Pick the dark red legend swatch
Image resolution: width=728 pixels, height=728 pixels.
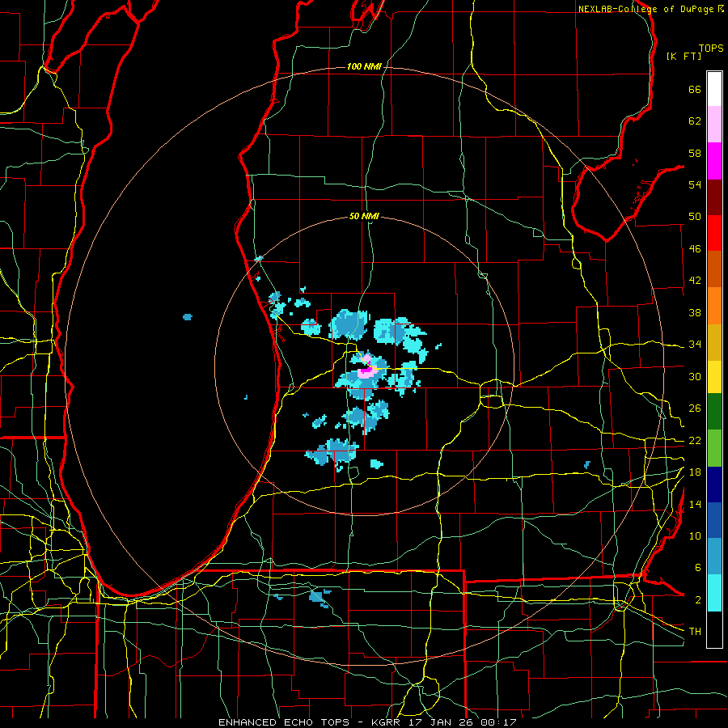pyautogui.click(x=714, y=197)
